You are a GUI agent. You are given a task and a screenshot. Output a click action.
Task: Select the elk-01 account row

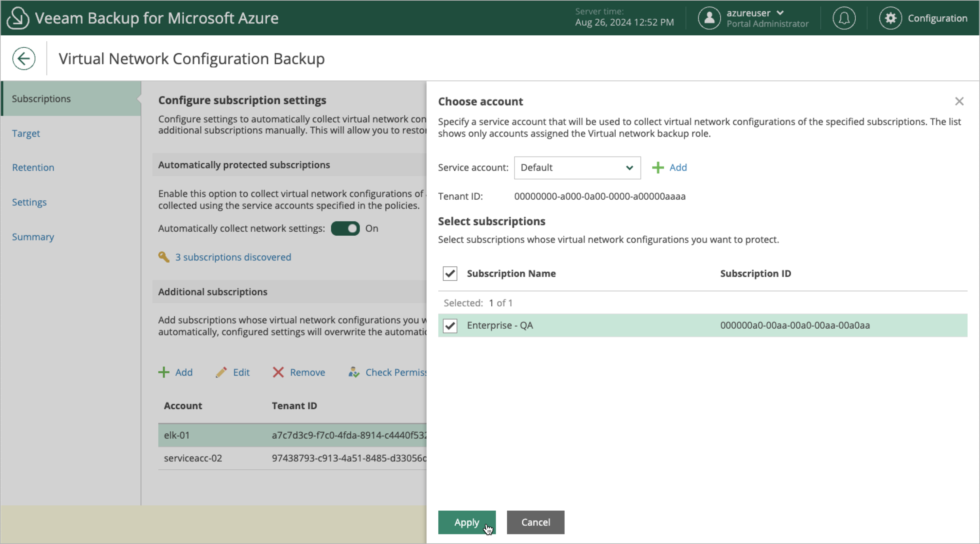click(292, 435)
